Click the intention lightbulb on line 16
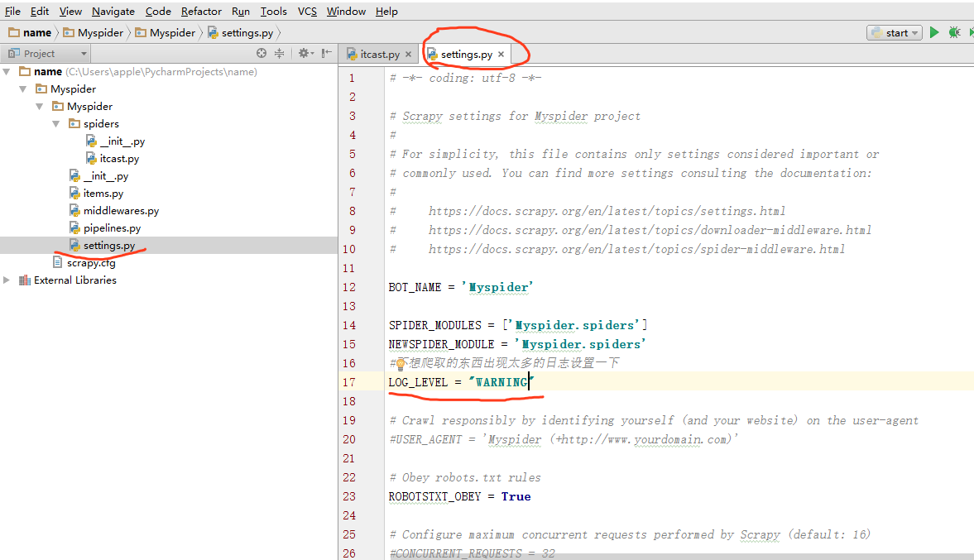 pos(401,363)
